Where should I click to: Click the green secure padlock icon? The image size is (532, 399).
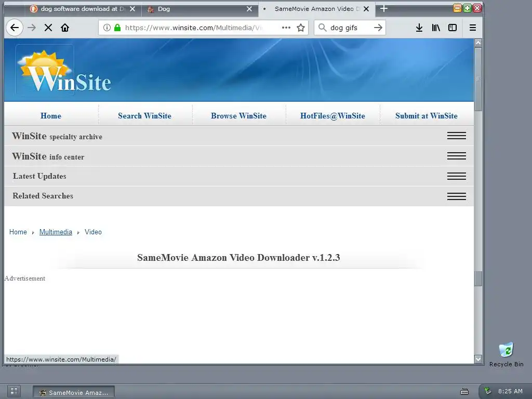coord(117,28)
